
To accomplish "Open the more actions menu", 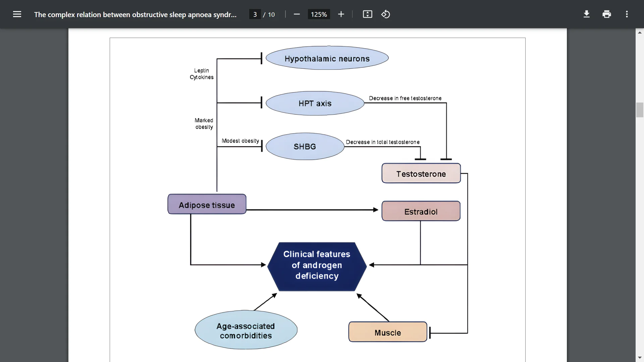I will point(627,14).
